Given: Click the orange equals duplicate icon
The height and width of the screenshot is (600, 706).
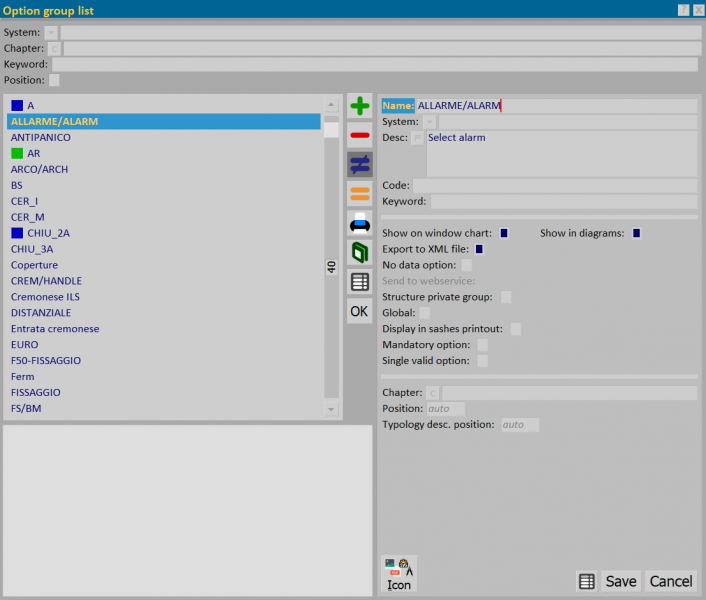Looking at the screenshot, I should click(x=359, y=194).
